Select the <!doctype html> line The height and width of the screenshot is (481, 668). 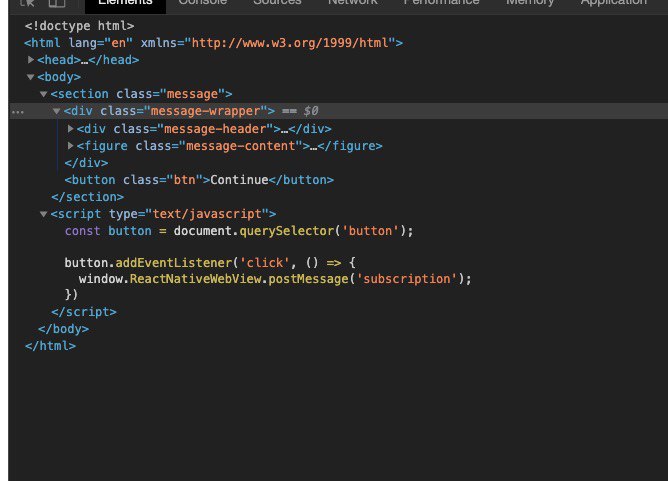coord(79,26)
